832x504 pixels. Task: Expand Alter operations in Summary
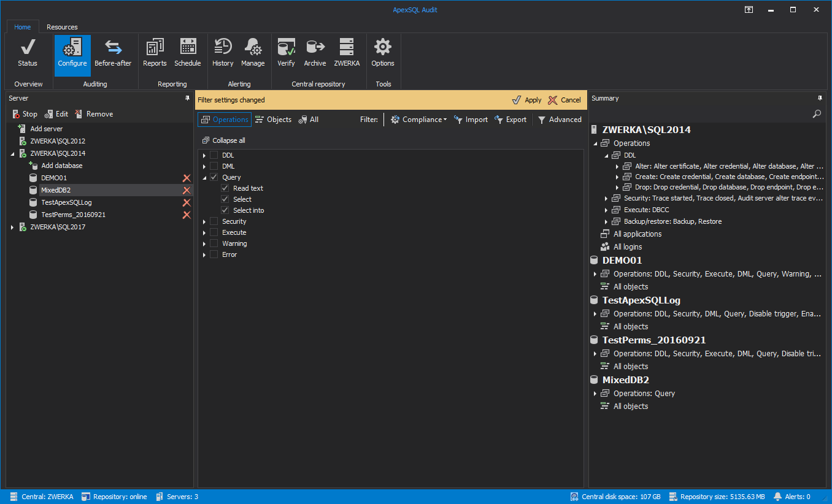617,167
